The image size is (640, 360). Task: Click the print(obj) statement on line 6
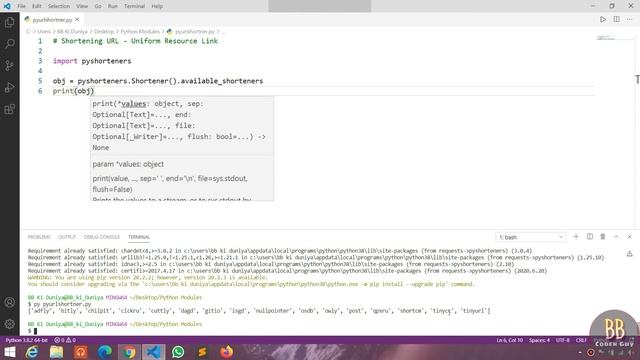tap(73, 91)
